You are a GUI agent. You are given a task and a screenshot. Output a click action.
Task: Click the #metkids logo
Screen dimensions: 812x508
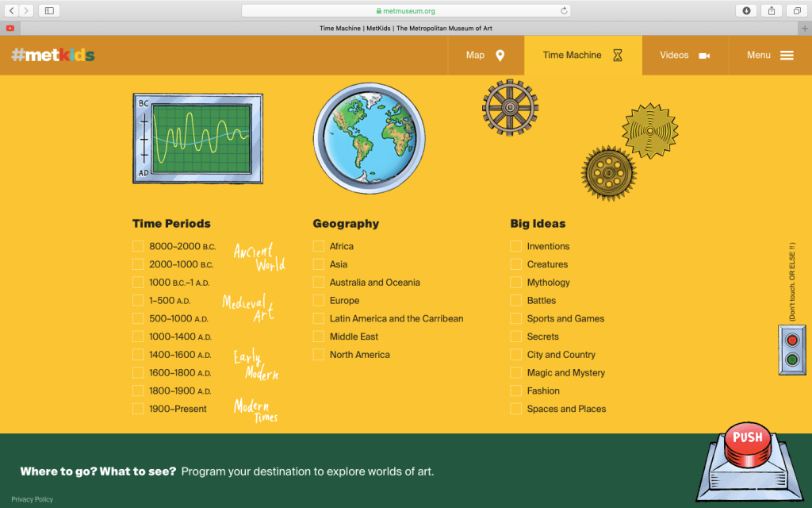(x=53, y=56)
